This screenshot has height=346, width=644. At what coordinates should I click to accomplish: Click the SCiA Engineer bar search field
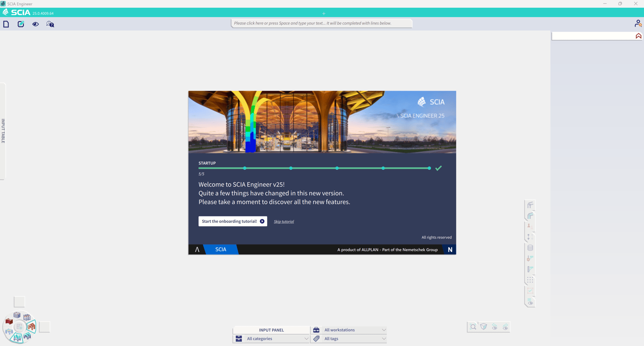(x=322, y=23)
